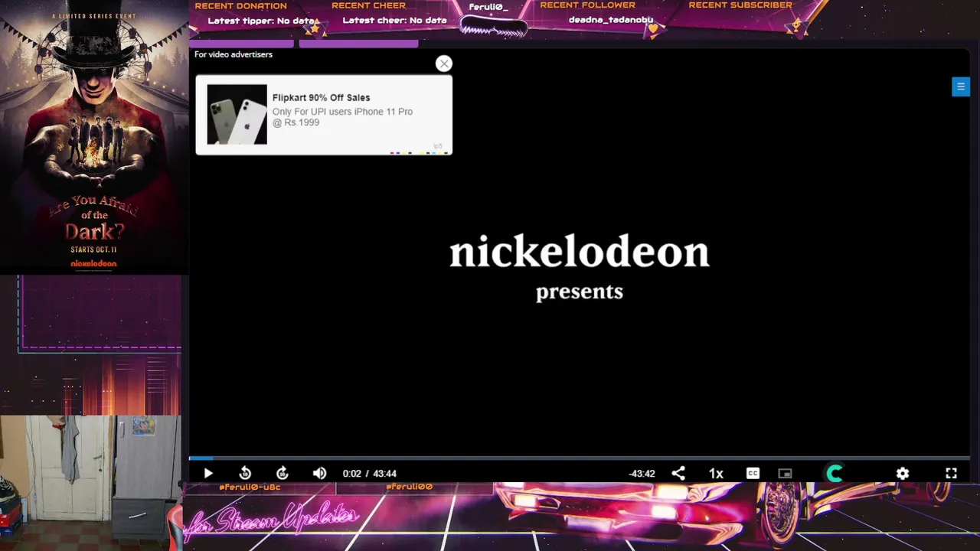
Task: Toggle closed captions
Action: click(753, 474)
